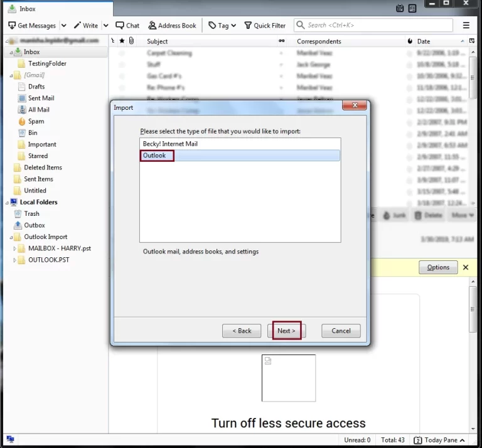Open the Bin folder
Image resolution: width=482 pixels, height=448 pixels.
33,133
